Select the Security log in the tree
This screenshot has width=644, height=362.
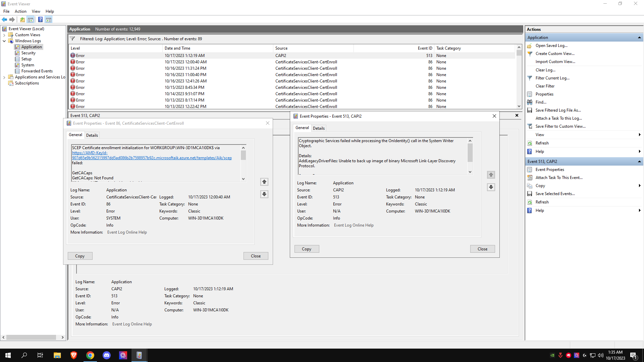pyautogui.click(x=28, y=53)
